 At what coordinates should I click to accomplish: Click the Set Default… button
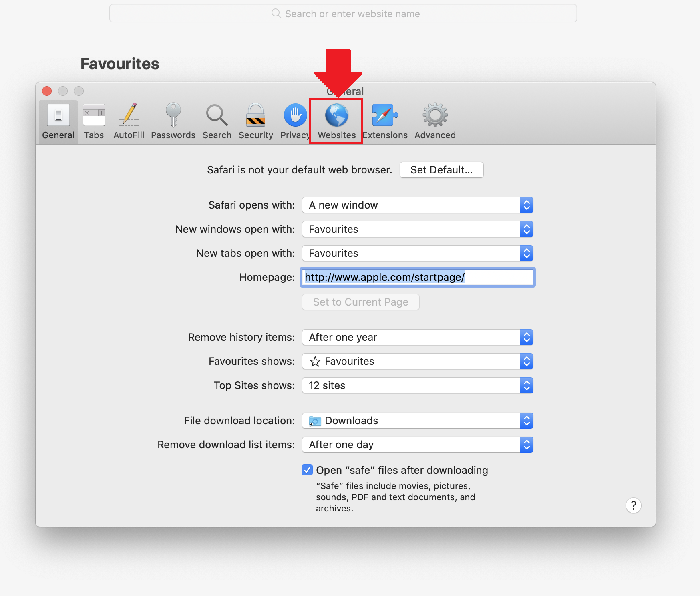click(442, 170)
